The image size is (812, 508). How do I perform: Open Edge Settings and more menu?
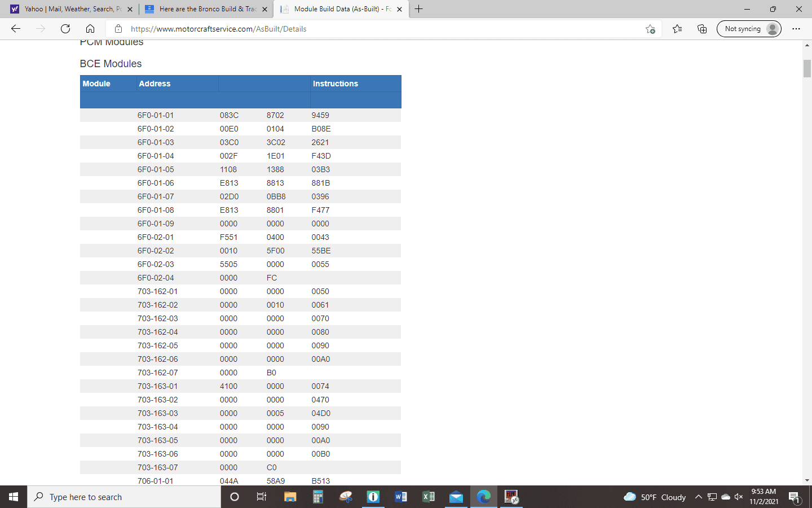(796, 29)
